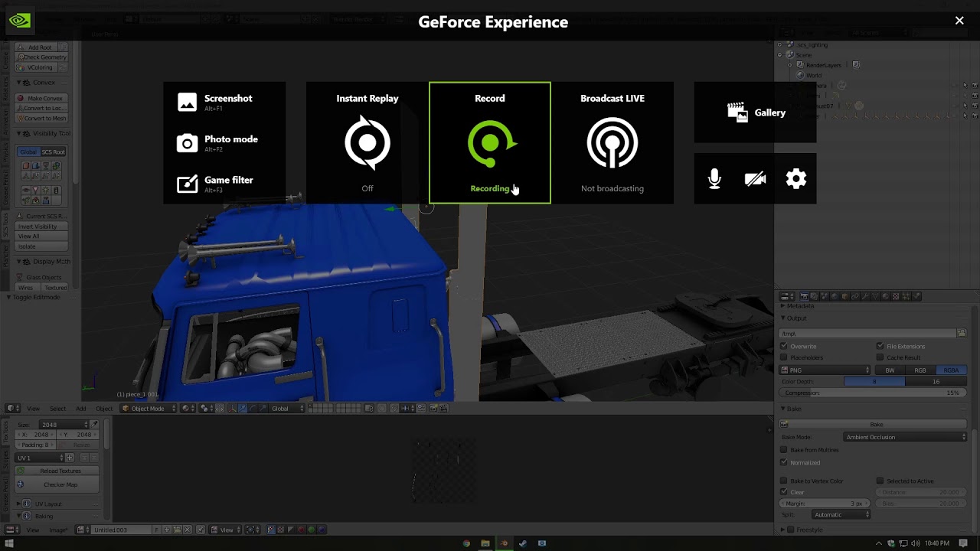Toggle the Clear checkbox in Bake panel
This screenshot has height=551, width=980.
(784, 492)
